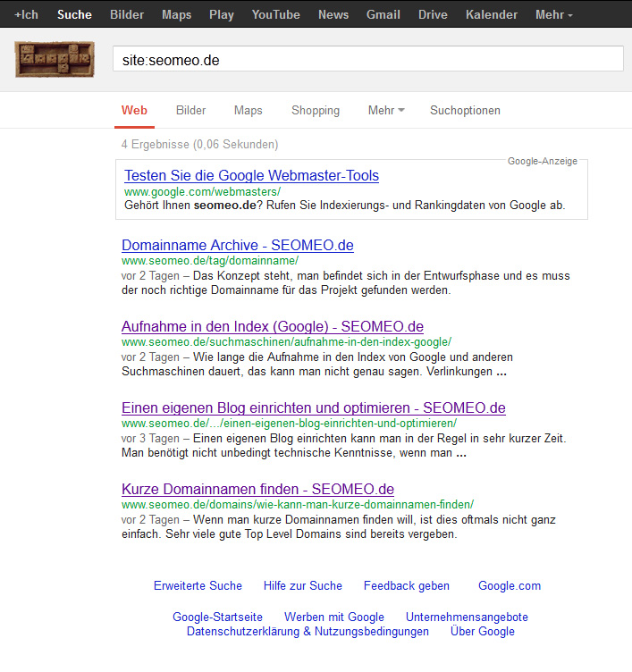Image resolution: width=632 pixels, height=672 pixels.
Task: Open +Ich in the top bar
Action: point(26,14)
